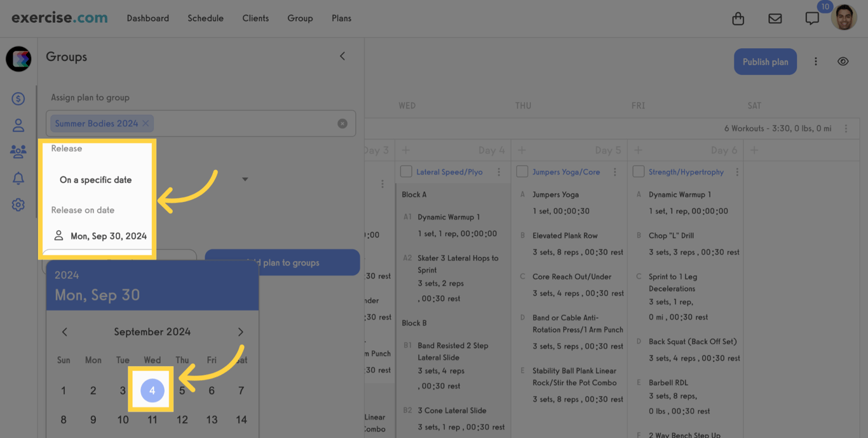Screen dimensions: 868x438
Task: Check the Jumpers Yoga/Core workout checkbox
Action: [x=522, y=171]
